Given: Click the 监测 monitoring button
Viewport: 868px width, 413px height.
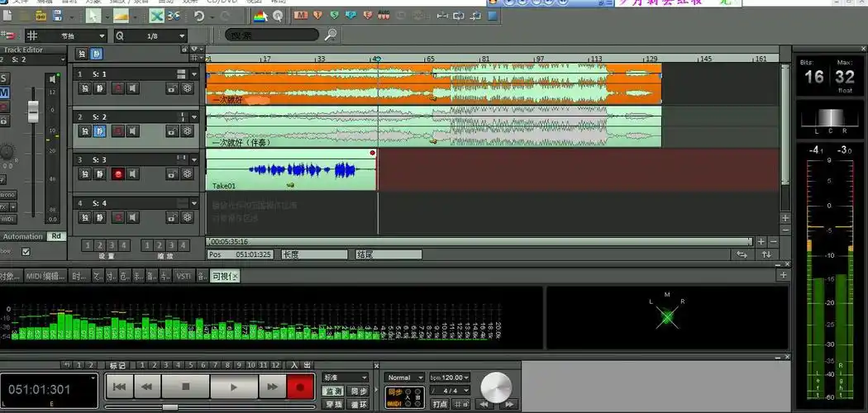Looking at the screenshot, I should point(333,391).
